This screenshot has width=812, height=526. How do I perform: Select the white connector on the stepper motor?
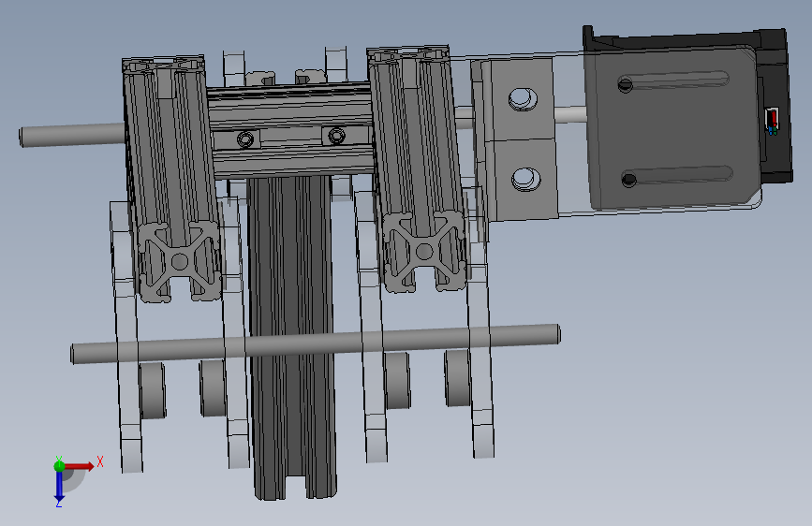tap(772, 119)
